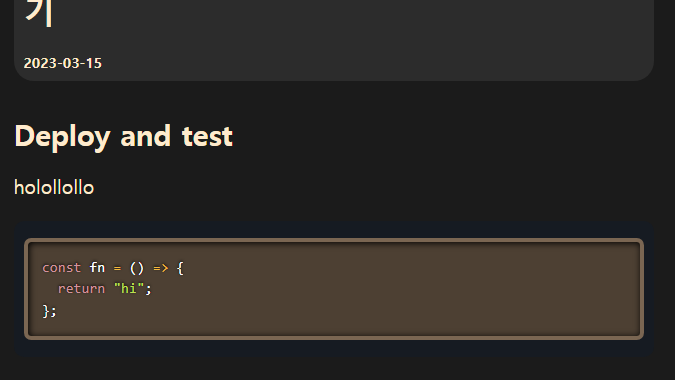Click the "Deploy and test" heading
The width and height of the screenshot is (675, 380).
[124, 137]
